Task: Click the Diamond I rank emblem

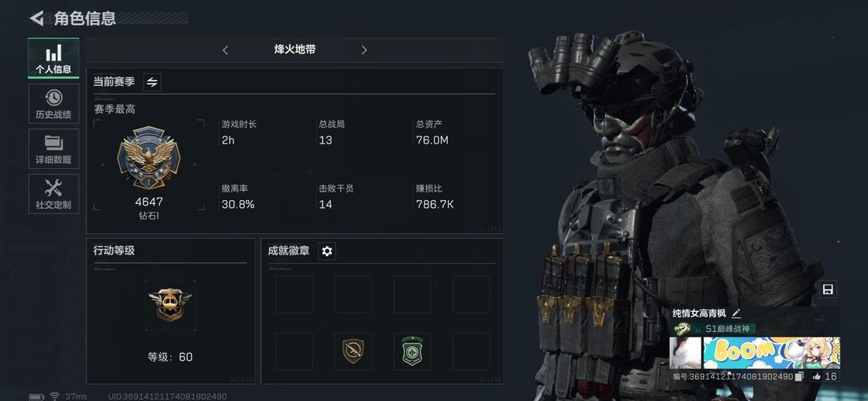Action: [x=148, y=158]
